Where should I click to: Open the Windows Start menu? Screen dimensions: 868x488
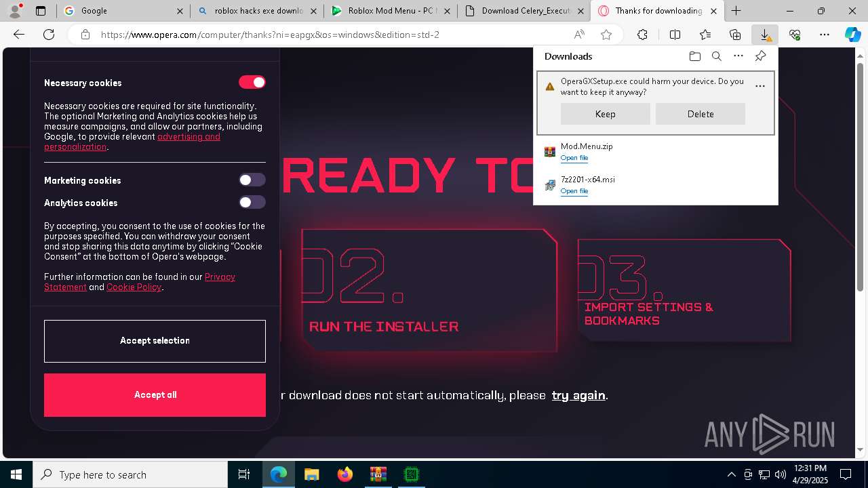16,474
